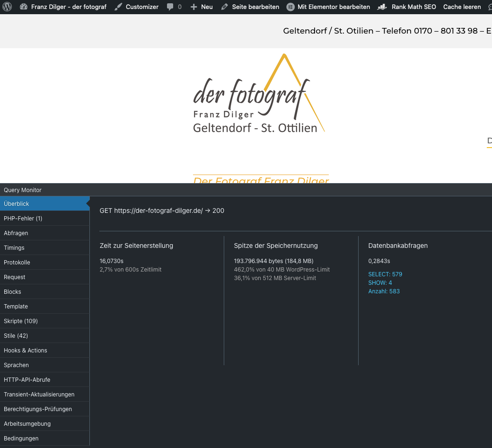Switch to the Blocks panel
The width and height of the screenshot is (492, 448).
click(44, 292)
